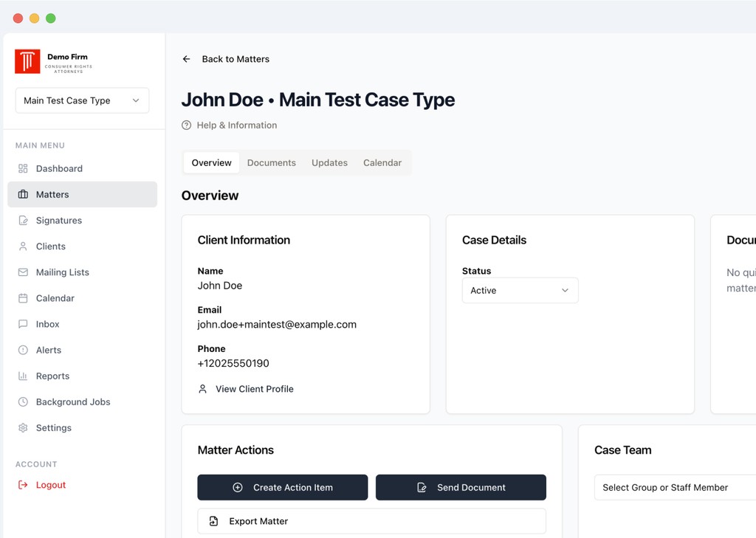756x538 pixels.
Task: Open the Calendar tab in matter
Action: [x=382, y=163]
